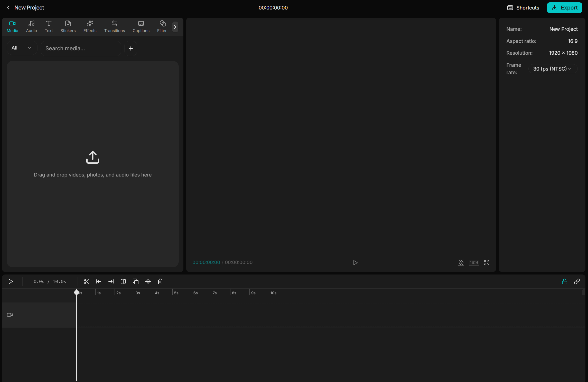Viewport: 588px width, 382px height.
Task: Switch to the Audio tab
Action: coord(31,27)
